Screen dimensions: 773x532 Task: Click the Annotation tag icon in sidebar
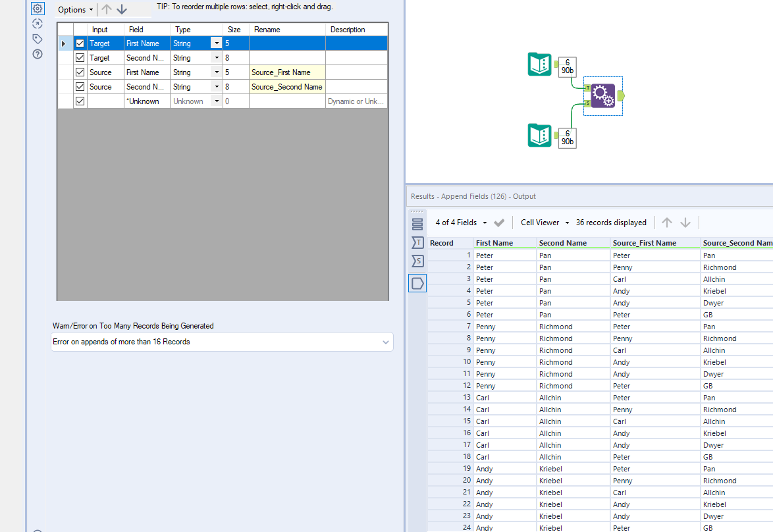(38, 39)
